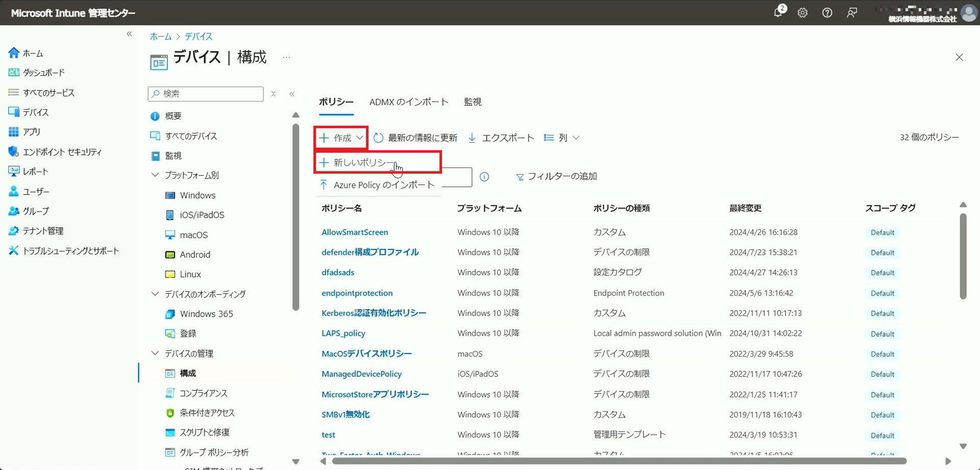980x470 pixels.
Task: Open endpointprotection policy link
Action: [x=357, y=293]
